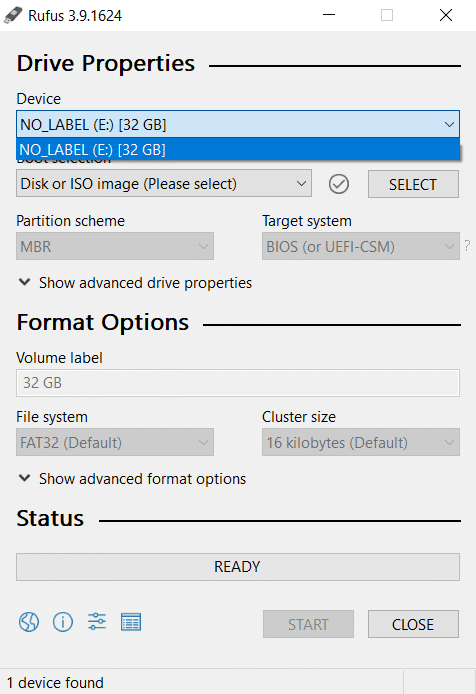Show the log window icon
476x694 pixels.
(x=131, y=622)
